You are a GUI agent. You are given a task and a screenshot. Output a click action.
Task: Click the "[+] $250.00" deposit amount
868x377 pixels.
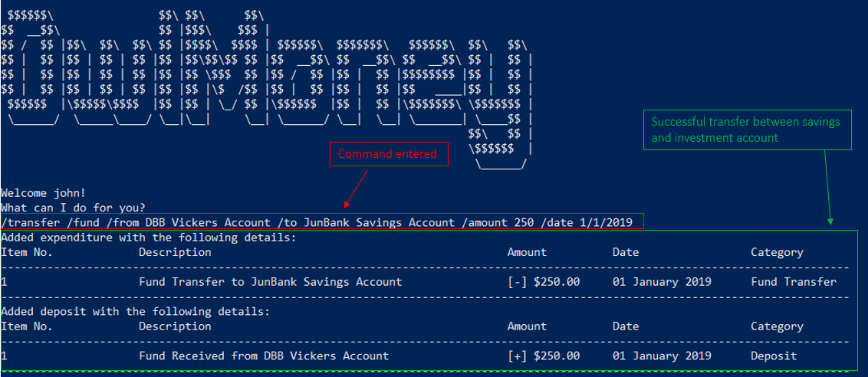543,356
